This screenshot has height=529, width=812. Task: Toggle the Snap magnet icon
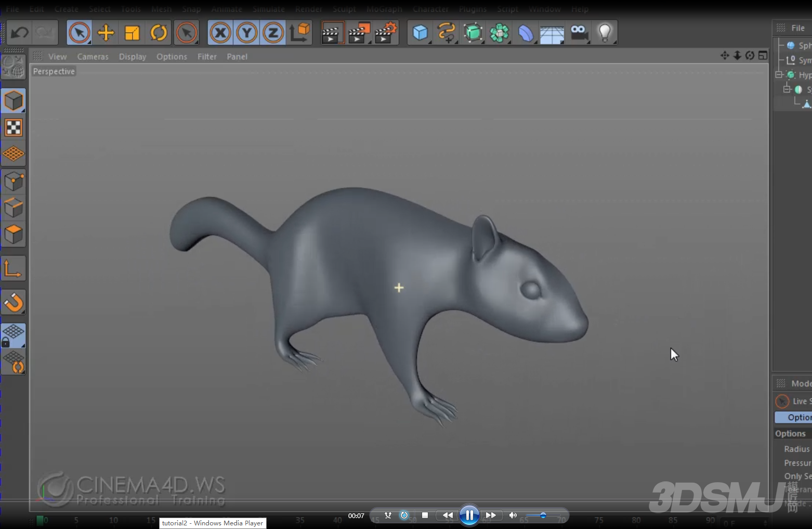[x=14, y=302]
